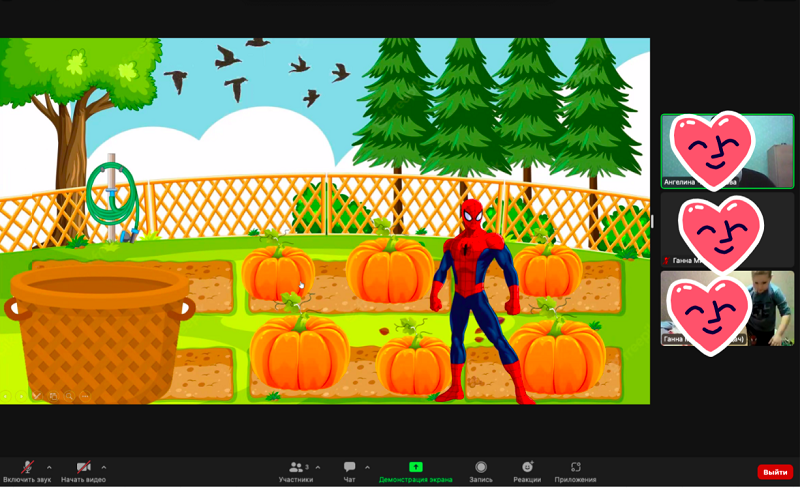Go to next slide arrow in presentation
The image size is (800, 488).
click(x=21, y=396)
